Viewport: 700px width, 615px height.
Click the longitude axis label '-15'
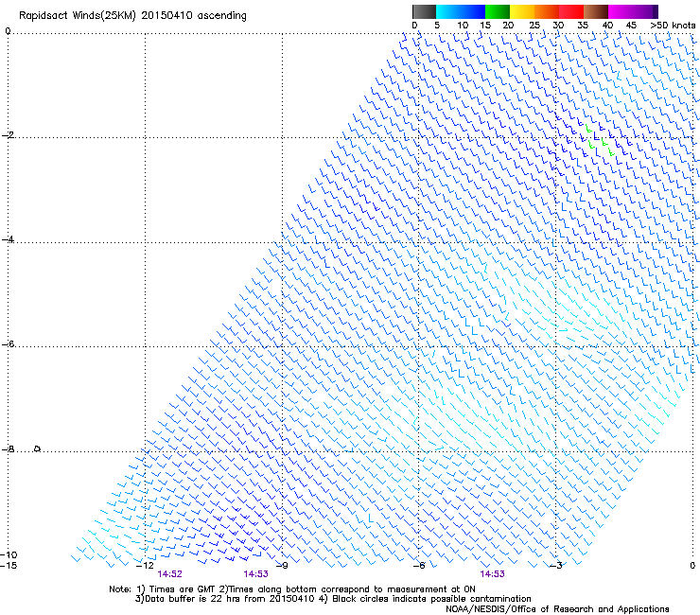click(x=9, y=566)
